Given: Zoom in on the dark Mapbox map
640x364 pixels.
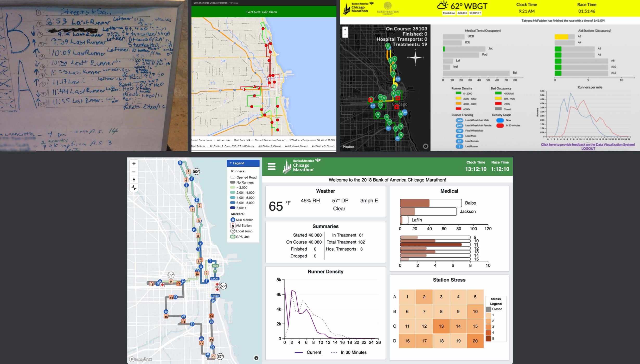Looking at the screenshot, I should [345, 29].
